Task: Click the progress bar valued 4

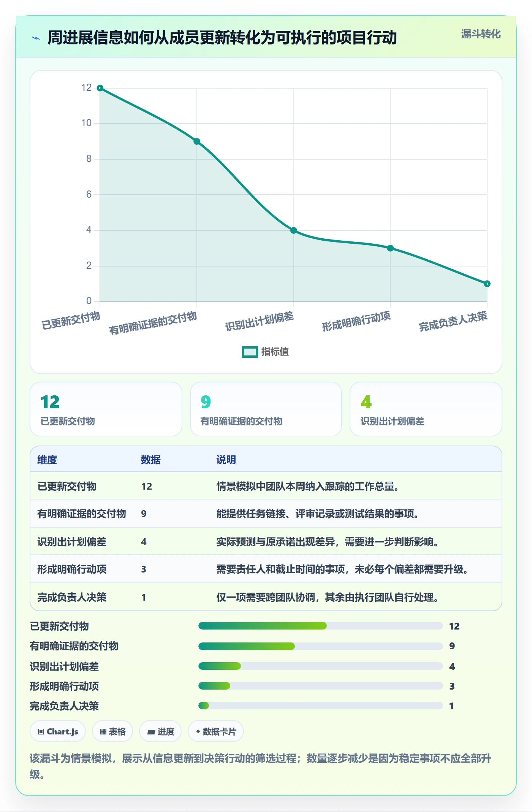Action: coord(321,666)
